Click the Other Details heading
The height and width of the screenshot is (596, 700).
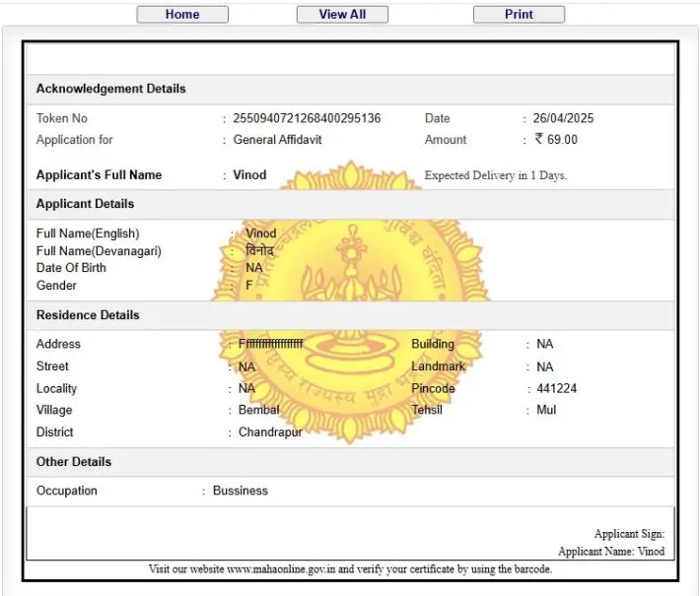click(74, 462)
